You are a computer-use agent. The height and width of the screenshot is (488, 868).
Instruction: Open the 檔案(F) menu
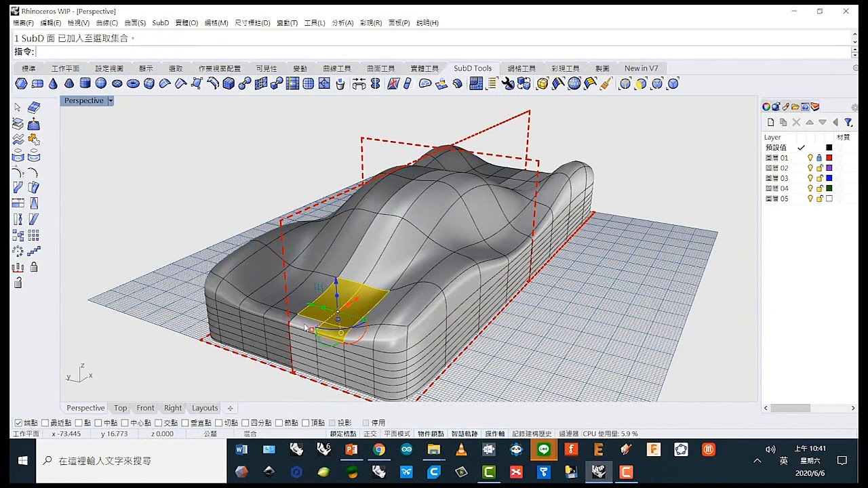[x=23, y=23]
